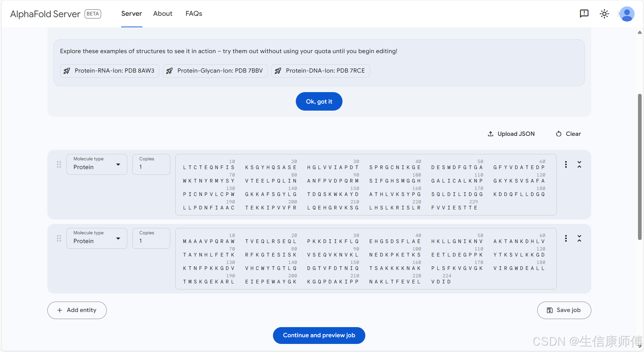Dismiss the examples with Ok, got it
Image resolution: width=644 pixels, height=352 pixels.
(x=319, y=101)
